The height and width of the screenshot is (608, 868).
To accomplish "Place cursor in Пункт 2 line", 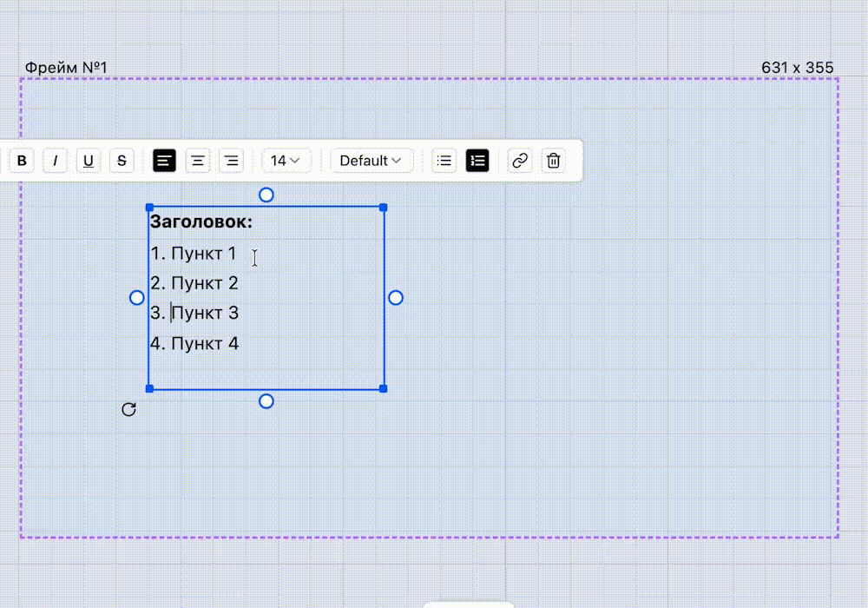I will [204, 283].
